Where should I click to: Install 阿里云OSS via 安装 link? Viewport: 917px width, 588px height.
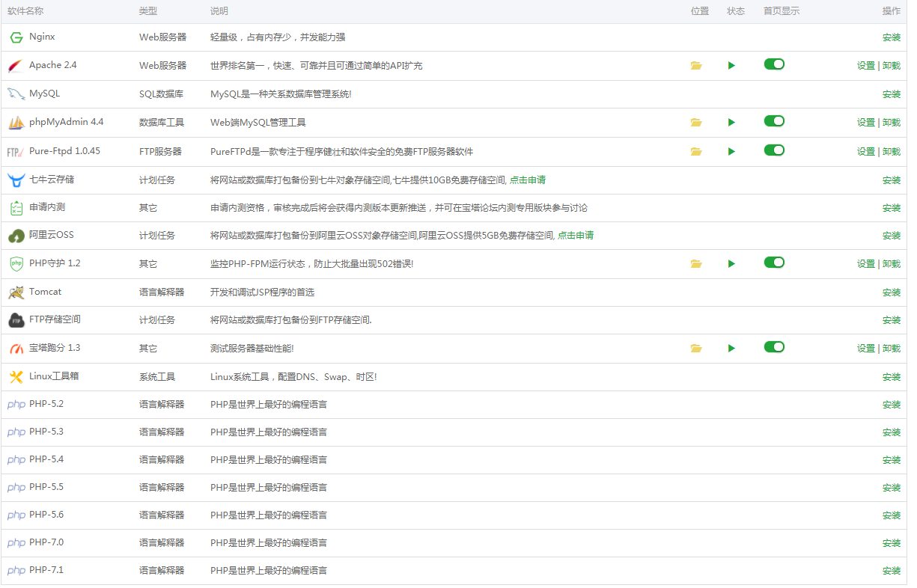(892, 236)
